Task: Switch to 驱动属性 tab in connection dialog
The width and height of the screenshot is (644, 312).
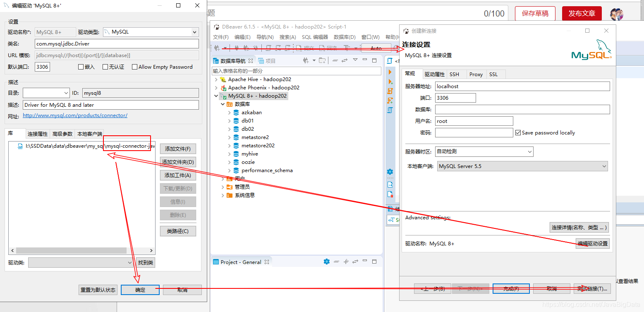Action: tap(434, 74)
